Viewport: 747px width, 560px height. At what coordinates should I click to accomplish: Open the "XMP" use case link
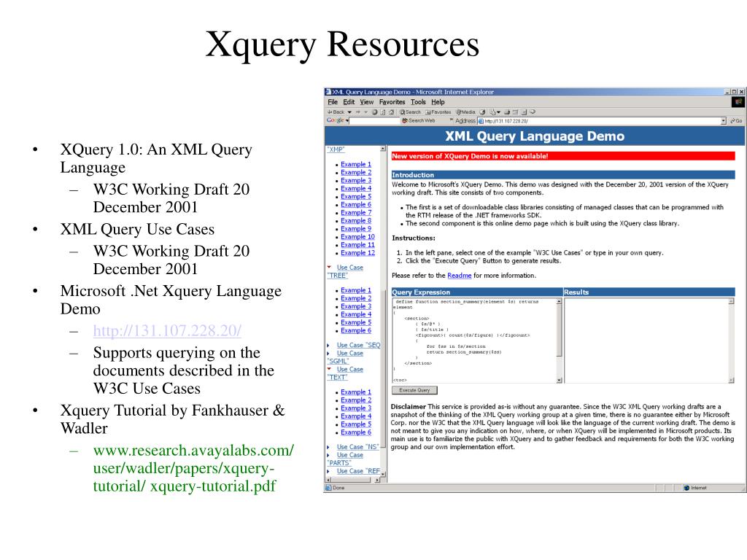click(x=336, y=149)
